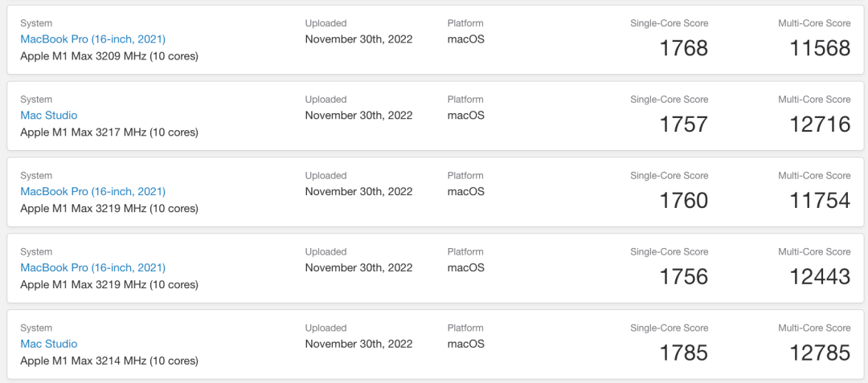Select the multi-core score 12716
Image resolution: width=868 pixels, height=383 pixels.
[x=820, y=124]
